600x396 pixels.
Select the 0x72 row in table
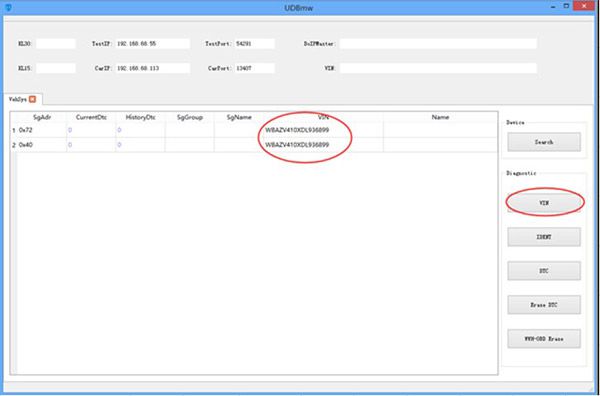254,130
